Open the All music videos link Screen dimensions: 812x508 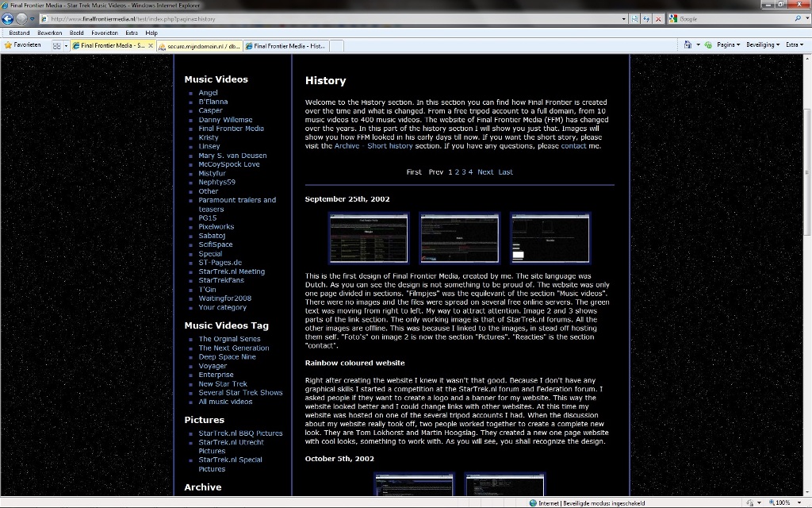(x=225, y=402)
